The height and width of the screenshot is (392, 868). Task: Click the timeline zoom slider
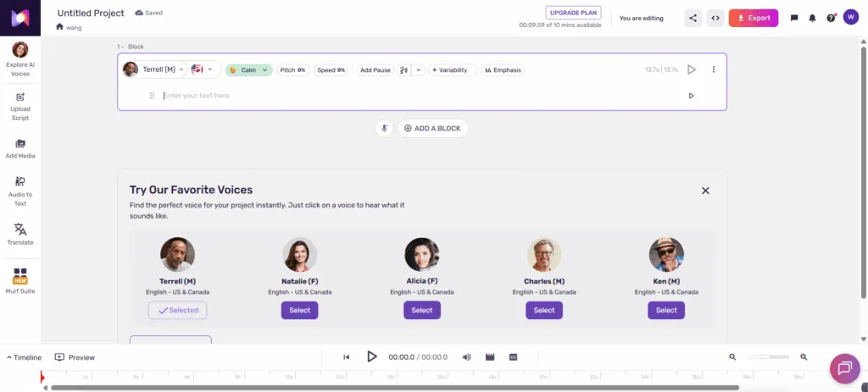tap(768, 357)
